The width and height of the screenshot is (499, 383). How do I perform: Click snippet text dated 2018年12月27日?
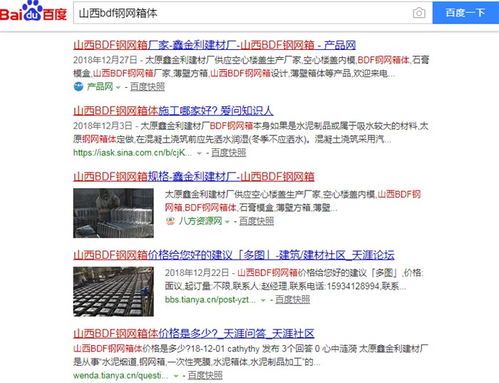251,67
